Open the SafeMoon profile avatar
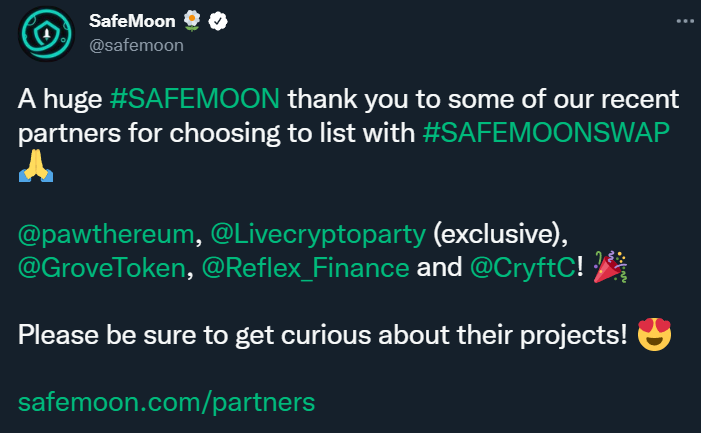This screenshot has width=701, height=433. (46, 34)
